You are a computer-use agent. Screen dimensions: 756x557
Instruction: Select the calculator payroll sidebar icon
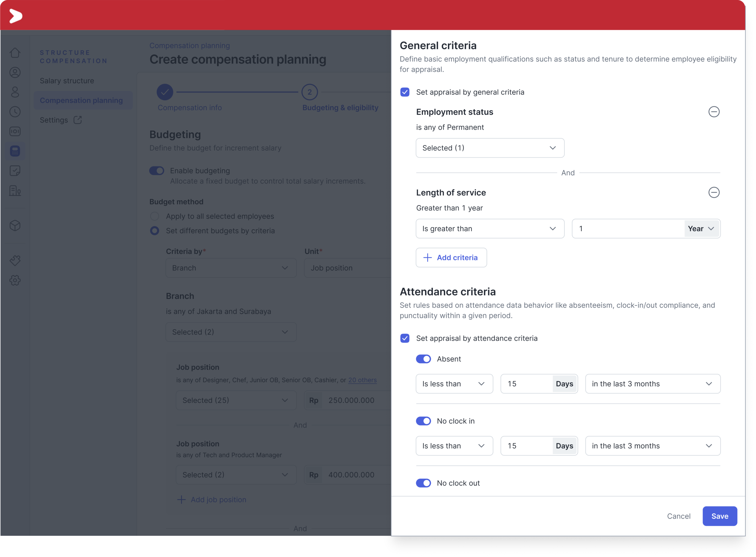(15, 151)
